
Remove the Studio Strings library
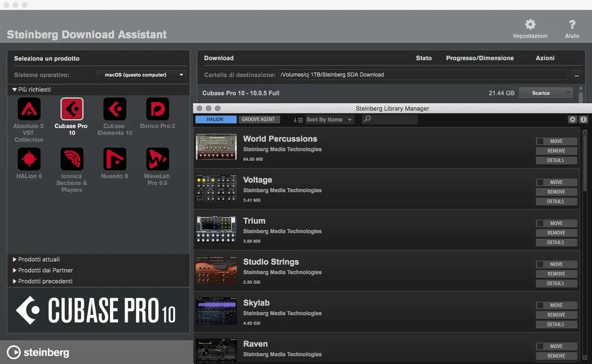coord(556,273)
